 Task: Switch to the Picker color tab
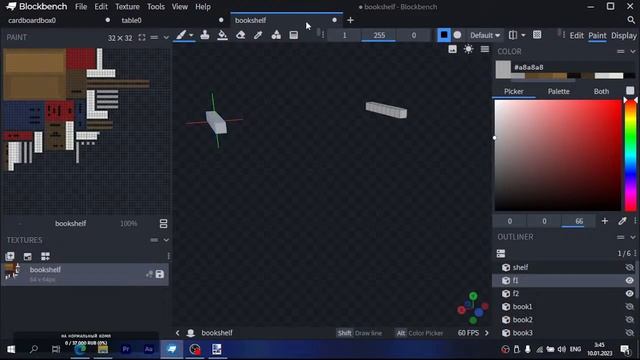pyautogui.click(x=513, y=91)
